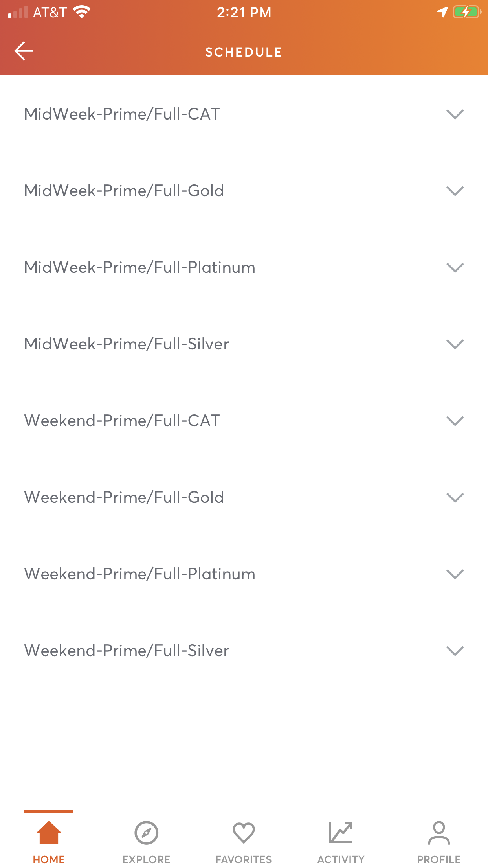488x868 pixels.
Task: Tap the battery charging indicator
Action: 467,12
